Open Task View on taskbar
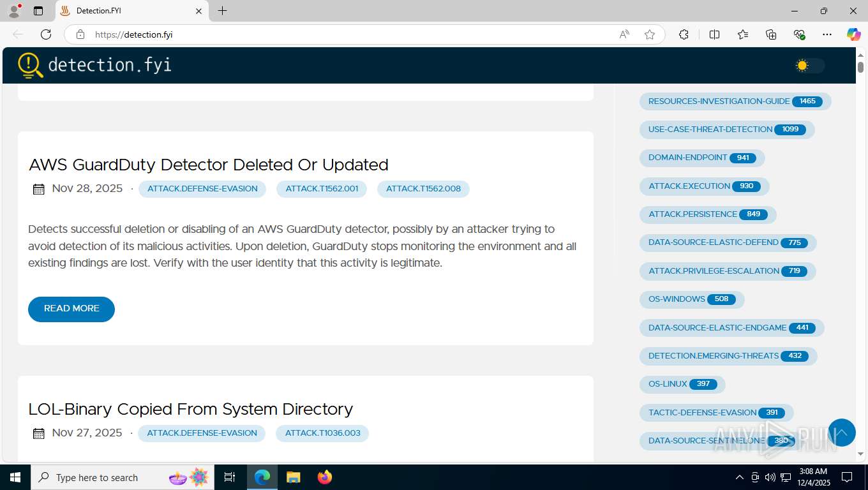 pyautogui.click(x=230, y=477)
